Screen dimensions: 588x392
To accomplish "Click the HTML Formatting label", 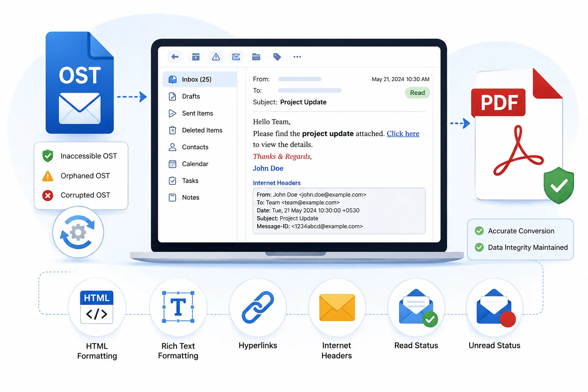I will 97,351.
